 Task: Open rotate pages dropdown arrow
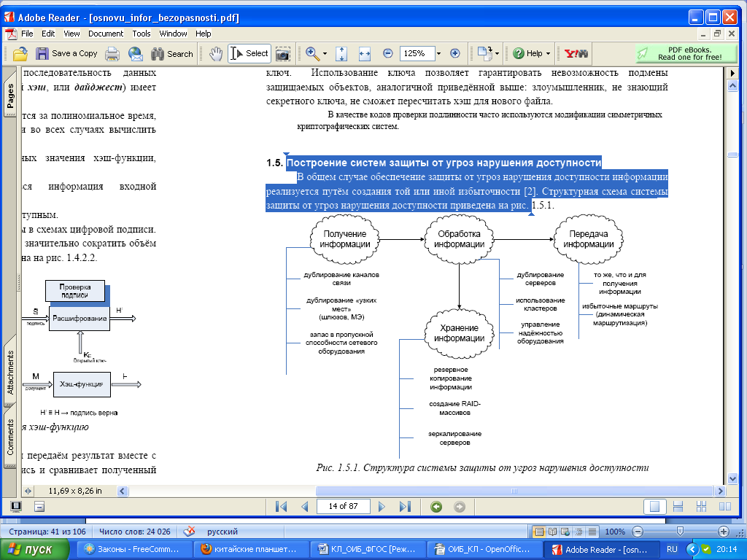[x=497, y=54]
